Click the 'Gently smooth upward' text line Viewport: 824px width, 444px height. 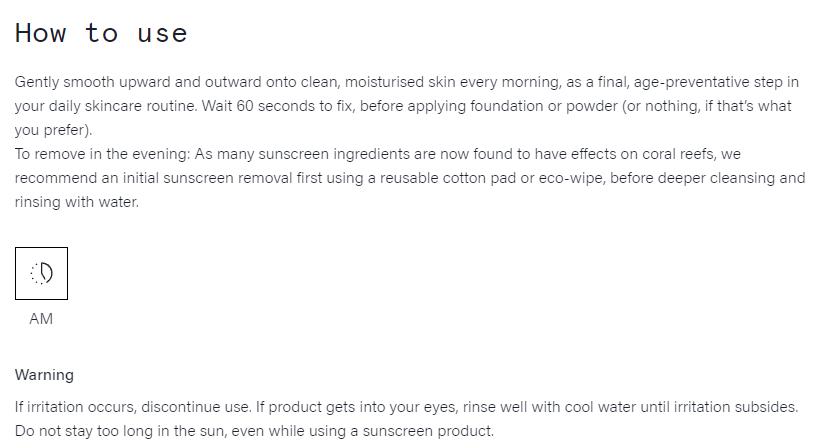(407, 82)
